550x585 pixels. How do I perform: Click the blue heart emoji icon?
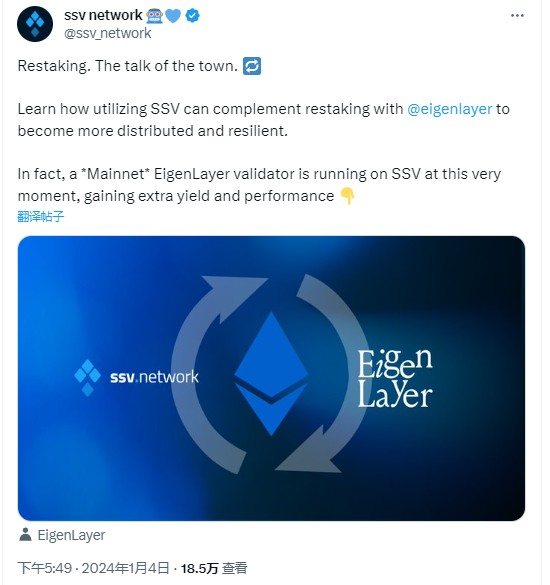173,16
